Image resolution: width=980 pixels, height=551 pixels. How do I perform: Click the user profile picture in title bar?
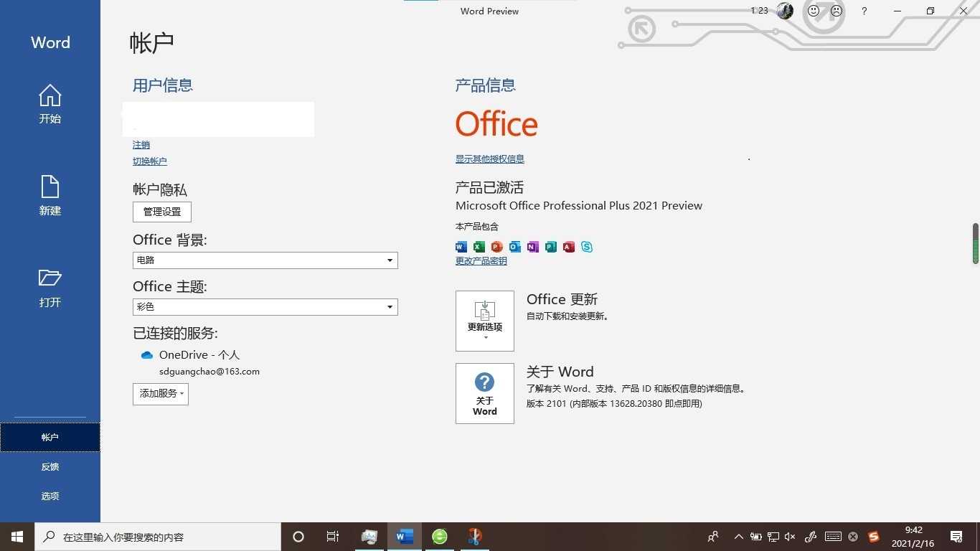pyautogui.click(x=785, y=11)
